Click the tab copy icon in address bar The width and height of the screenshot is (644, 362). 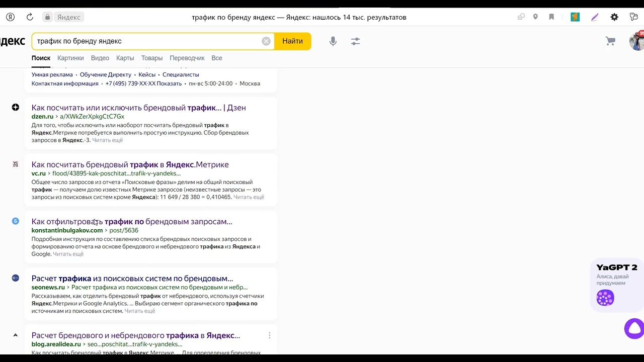521,17
